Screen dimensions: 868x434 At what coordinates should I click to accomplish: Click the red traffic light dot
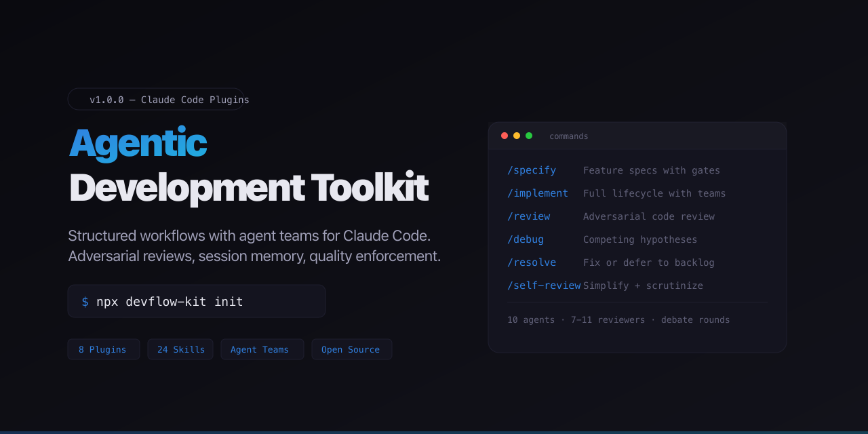505,135
